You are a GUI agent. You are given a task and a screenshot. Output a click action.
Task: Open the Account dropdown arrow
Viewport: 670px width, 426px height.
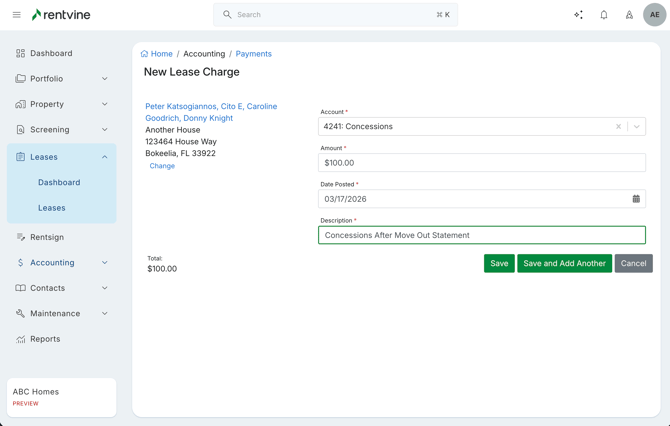click(x=637, y=127)
